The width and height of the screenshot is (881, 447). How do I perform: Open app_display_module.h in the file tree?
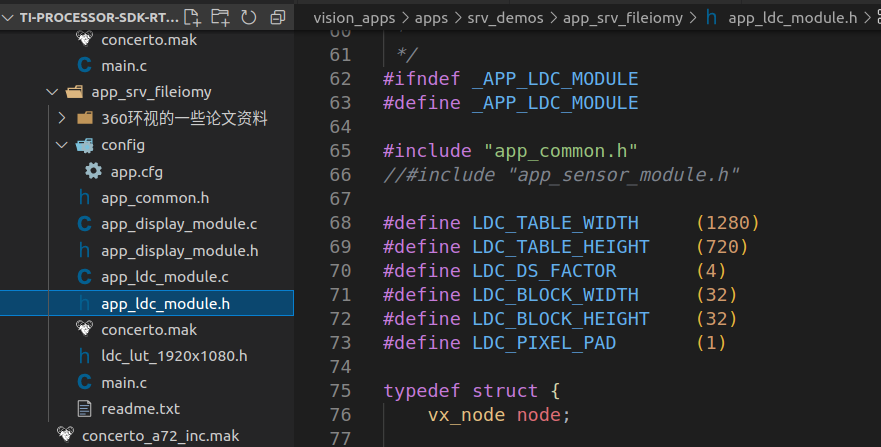point(179,250)
